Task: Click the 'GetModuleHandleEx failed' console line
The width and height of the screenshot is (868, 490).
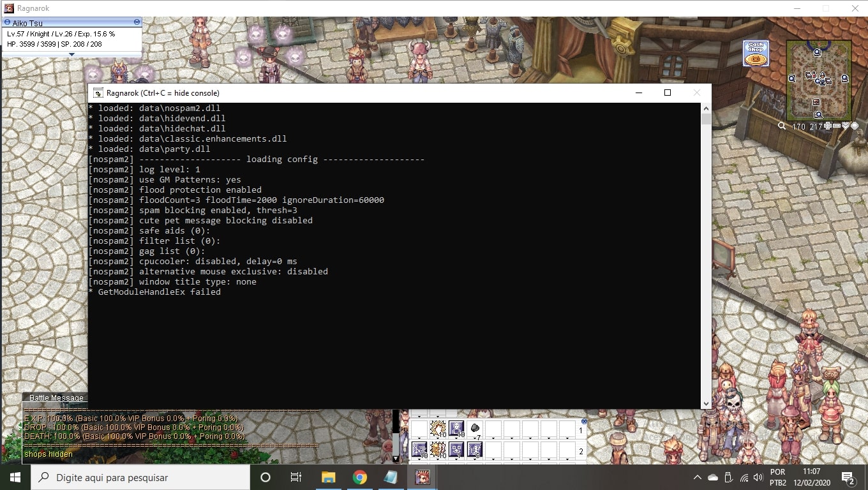Action: click(154, 292)
